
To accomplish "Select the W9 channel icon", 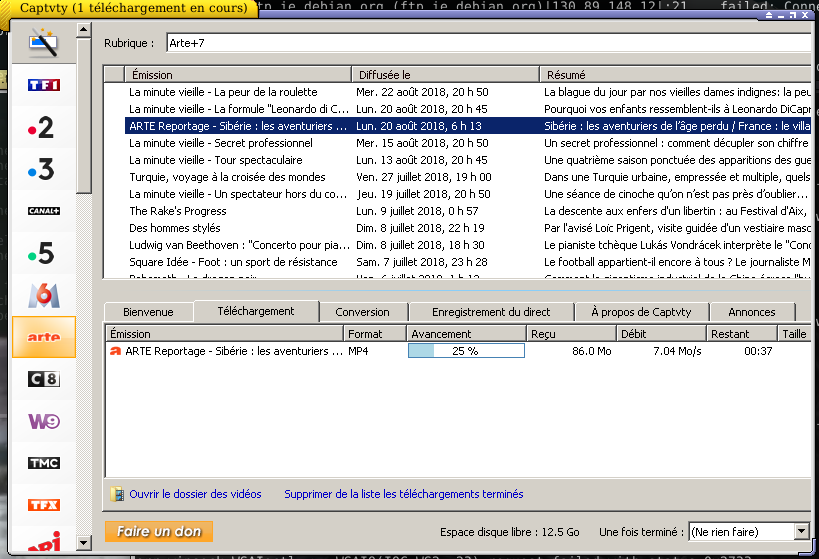I will pyautogui.click(x=44, y=421).
